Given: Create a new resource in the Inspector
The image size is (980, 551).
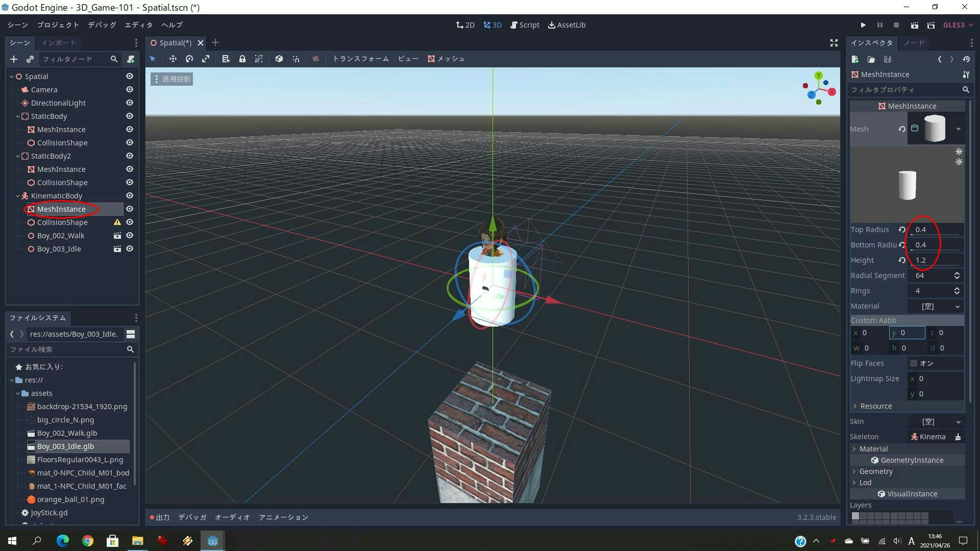Looking at the screenshot, I should pos(855,59).
